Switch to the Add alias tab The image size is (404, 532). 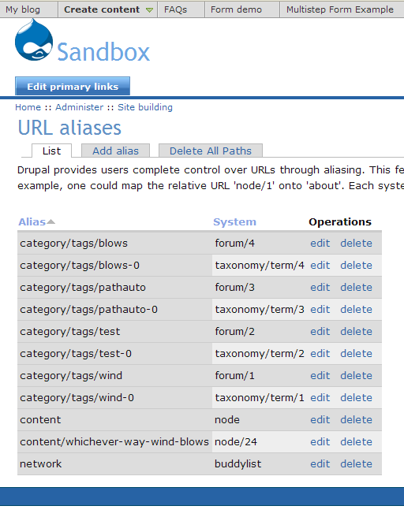pos(115,151)
